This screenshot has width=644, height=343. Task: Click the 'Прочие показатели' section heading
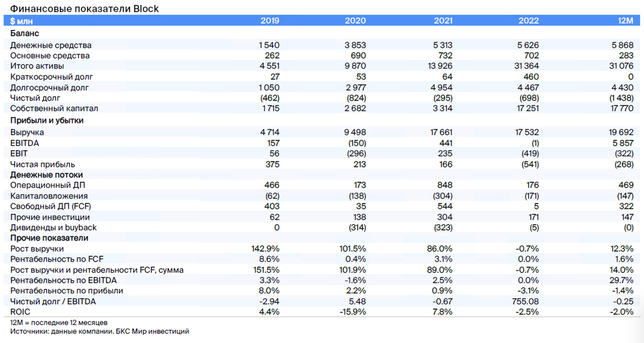point(49,238)
